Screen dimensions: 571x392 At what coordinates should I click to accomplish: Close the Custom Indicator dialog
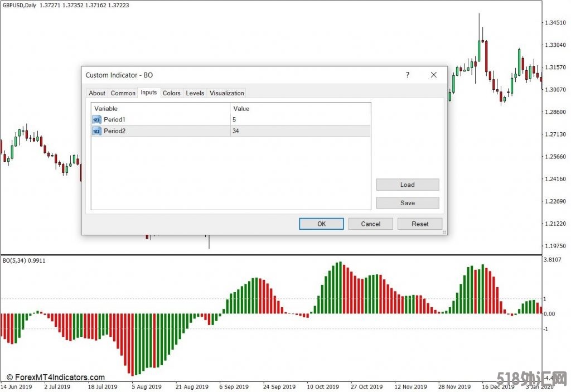(x=433, y=75)
